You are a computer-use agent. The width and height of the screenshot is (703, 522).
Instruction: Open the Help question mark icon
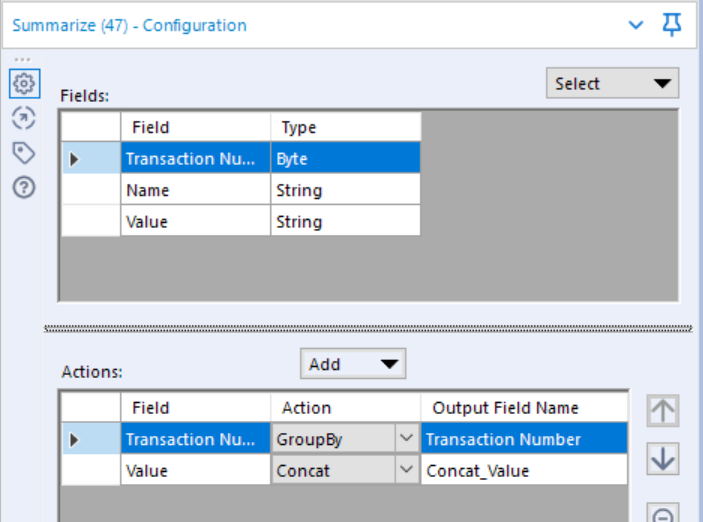(x=24, y=187)
